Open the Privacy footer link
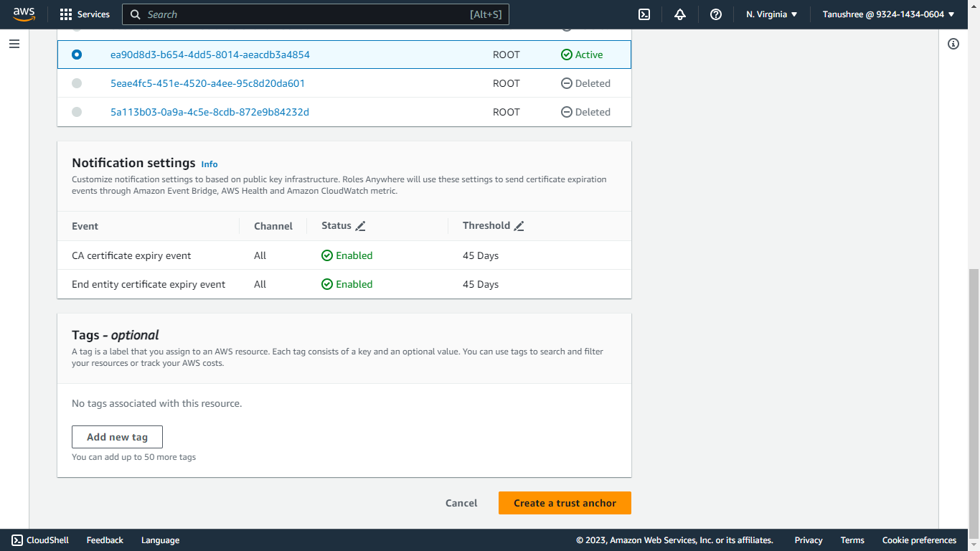This screenshot has height=551, width=980. tap(809, 540)
